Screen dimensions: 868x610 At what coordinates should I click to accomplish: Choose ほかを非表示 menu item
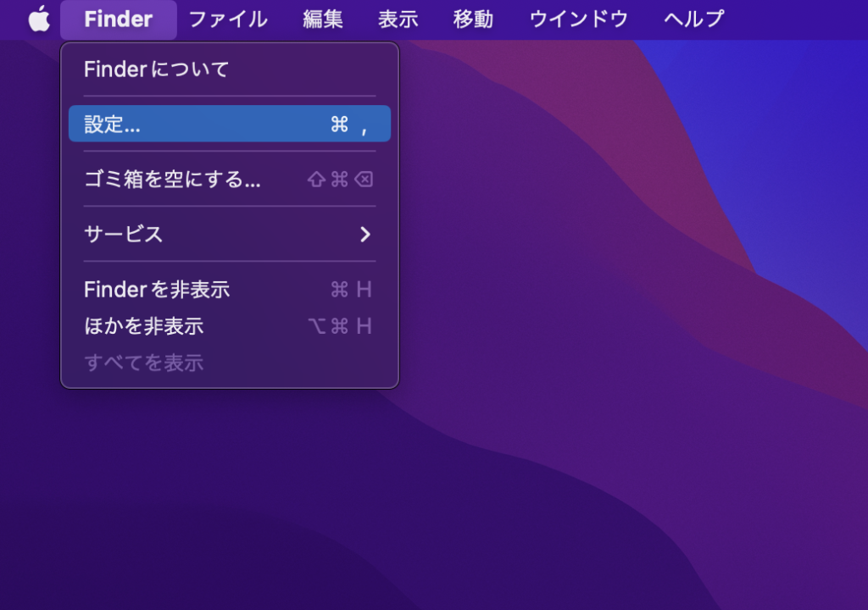(x=230, y=326)
